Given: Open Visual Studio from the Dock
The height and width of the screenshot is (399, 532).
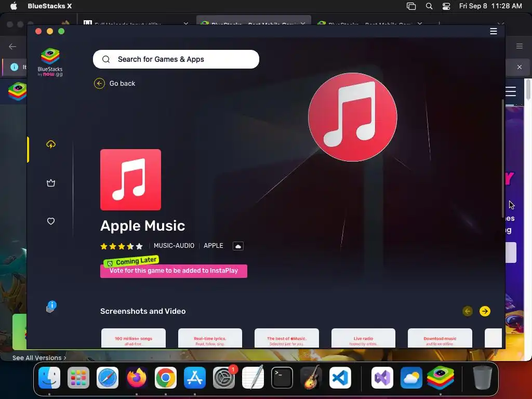Looking at the screenshot, I should tap(382, 378).
